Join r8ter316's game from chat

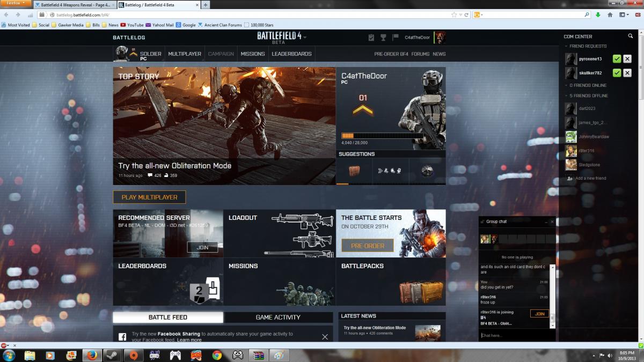coord(539,314)
